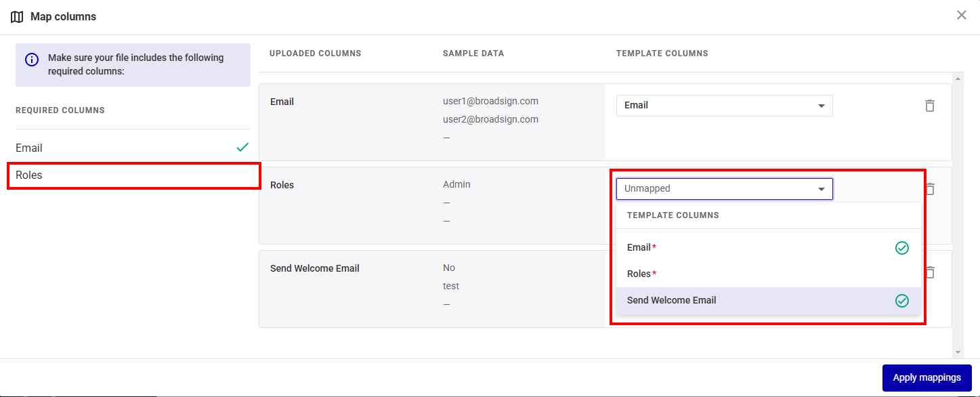Click Roles in required columns list

tap(29, 175)
